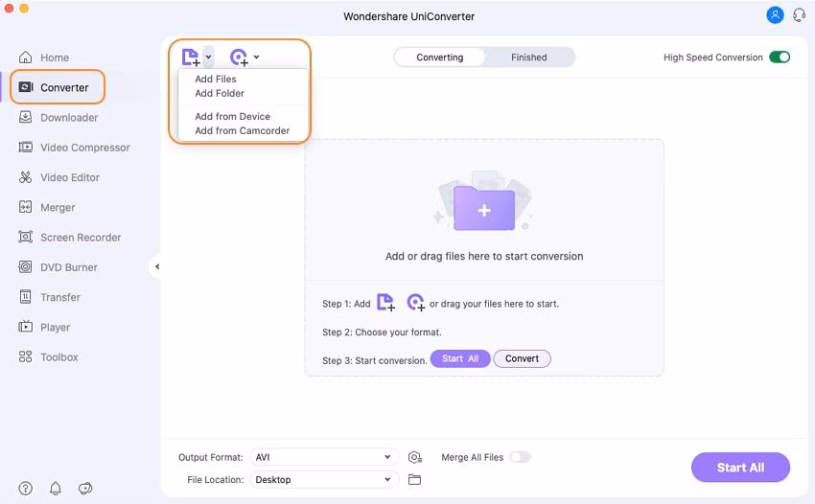Screen dimensions: 815x504
Task: Expand the Load DVD dropdown arrow
Action: 257,57
